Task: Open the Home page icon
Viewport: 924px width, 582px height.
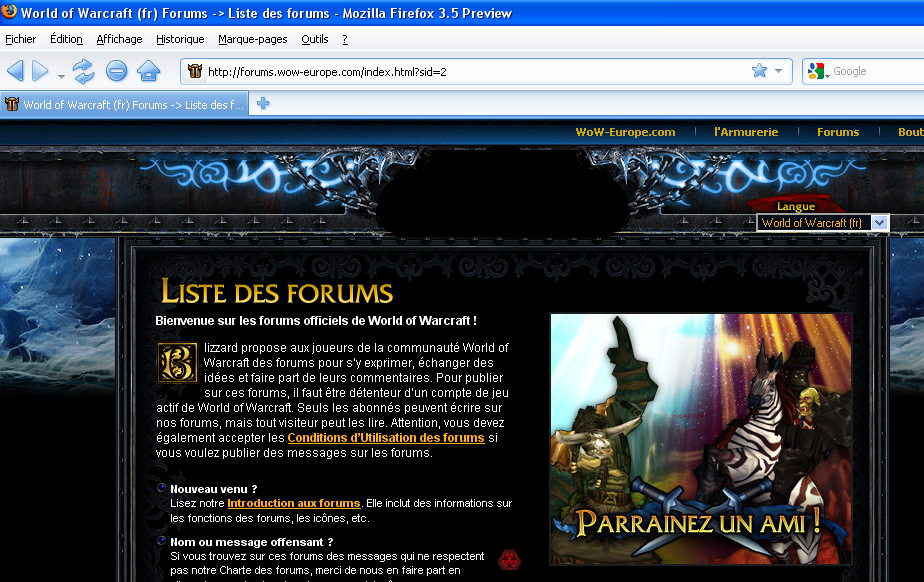Action: click(148, 71)
